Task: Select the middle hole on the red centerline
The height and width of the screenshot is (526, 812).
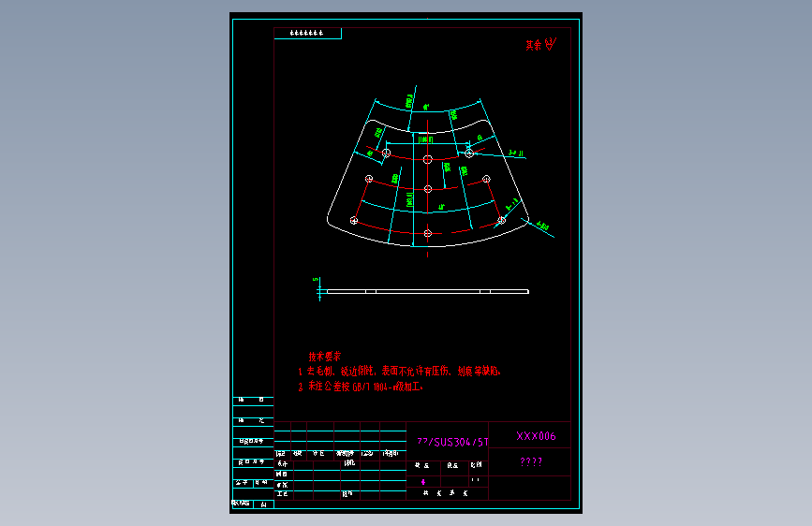Action: click(x=428, y=189)
